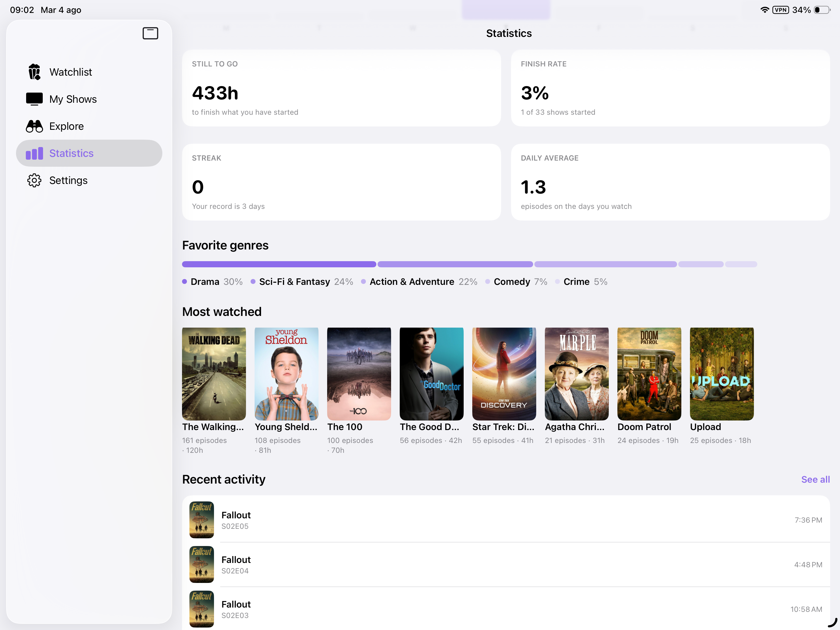840x630 pixels.
Task: Click the Crime genre bar segment
Action: click(741, 264)
